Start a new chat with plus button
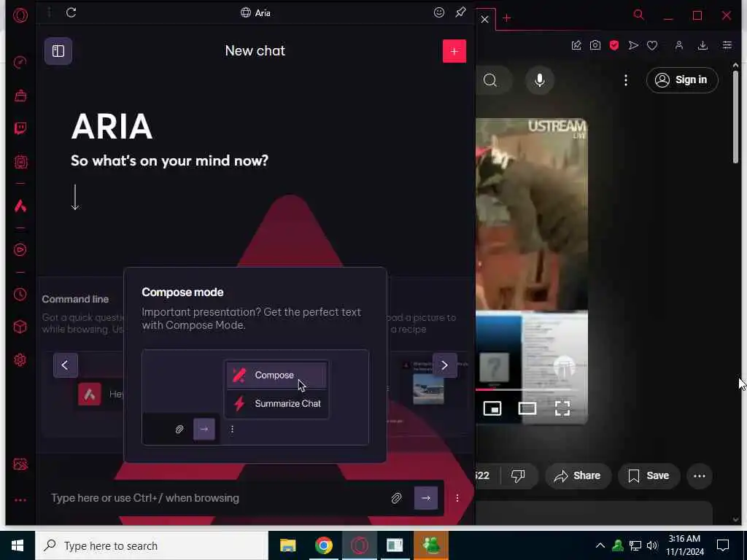This screenshot has width=747, height=560. (454, 51)
